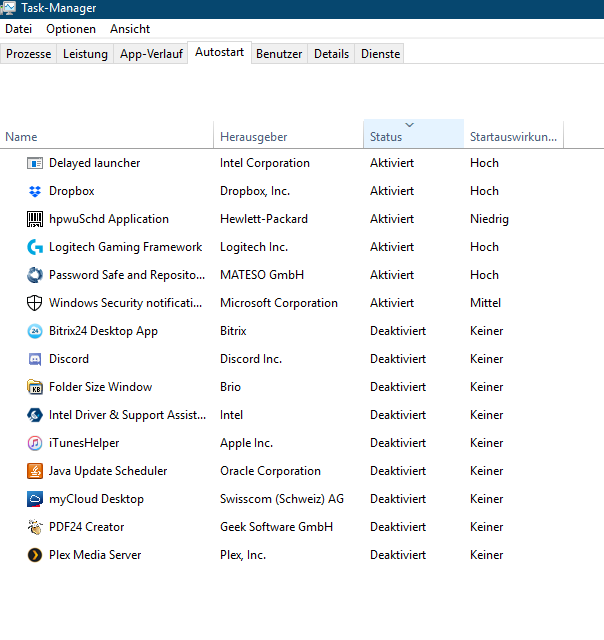Click publisher Intel Corporation
The width and height of the screenshot is (604, 640).
click(265, 163)
